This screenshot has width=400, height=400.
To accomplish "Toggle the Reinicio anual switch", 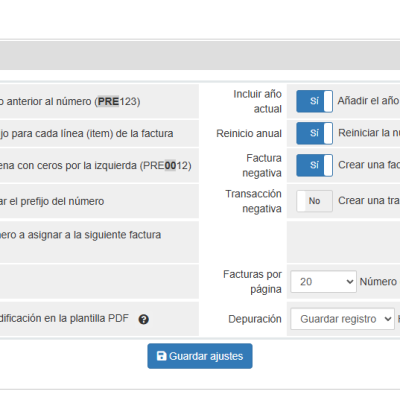I will pyautogui.click(x=314, y=133).
